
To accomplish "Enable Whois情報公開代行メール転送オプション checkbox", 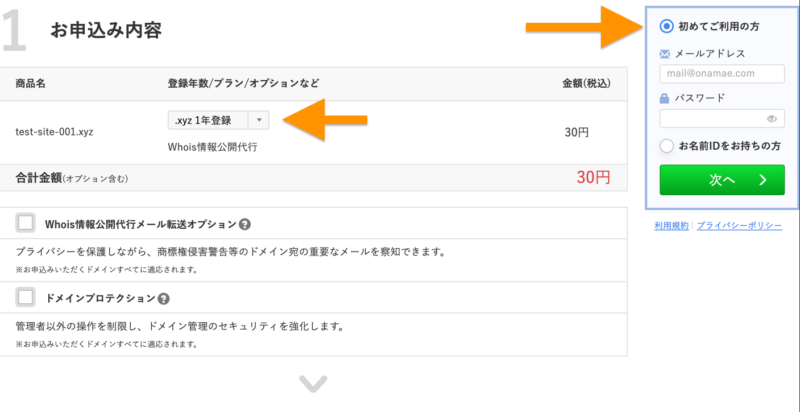I will point(26,223).
